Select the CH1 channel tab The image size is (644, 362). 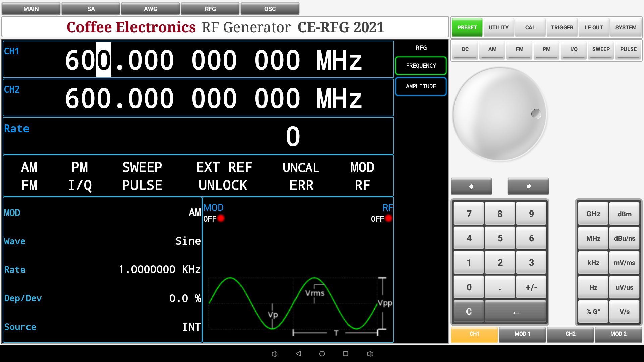point(474,335)
